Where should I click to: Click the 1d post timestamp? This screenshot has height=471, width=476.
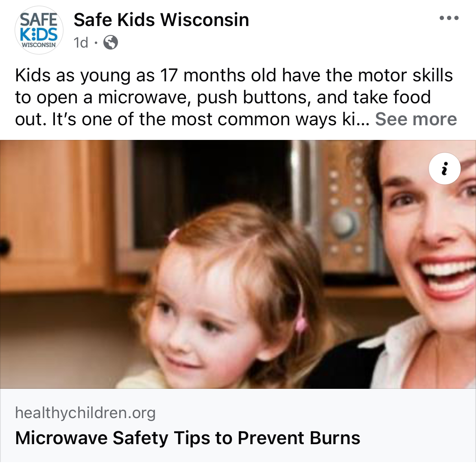(x=81, y=42)
